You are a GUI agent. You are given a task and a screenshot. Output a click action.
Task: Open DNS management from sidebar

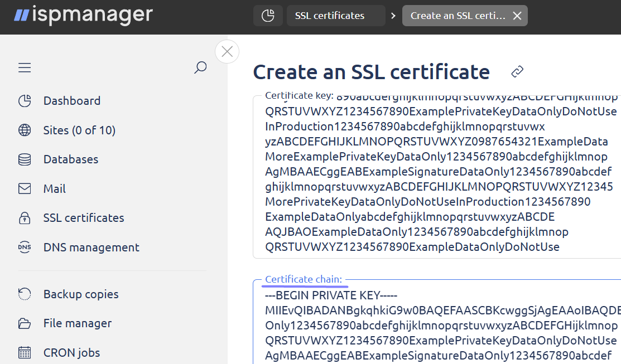click(x=91, y=247)
